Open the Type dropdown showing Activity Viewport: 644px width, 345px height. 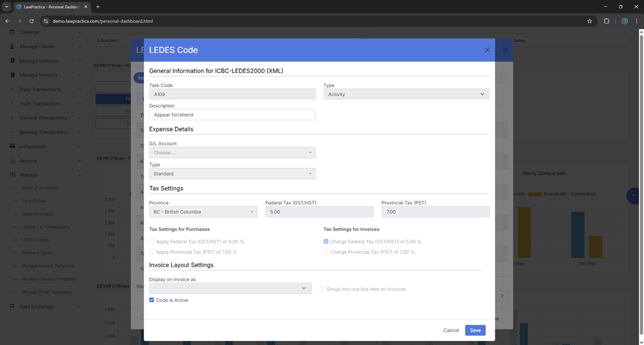[x=406, y=94]
